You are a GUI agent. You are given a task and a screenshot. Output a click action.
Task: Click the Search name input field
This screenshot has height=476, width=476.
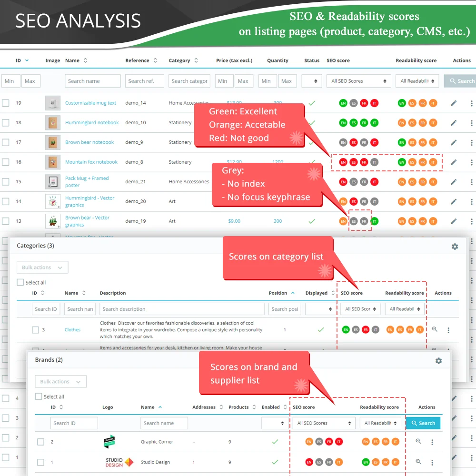point(92,81)
